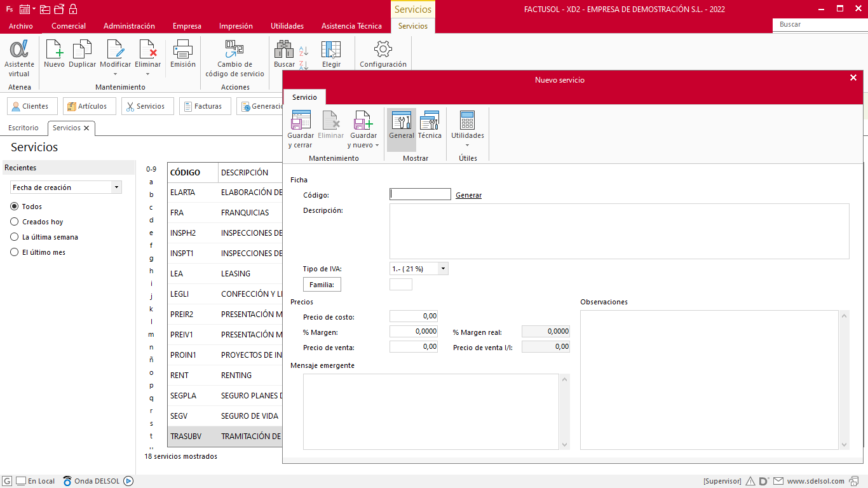
Task: Open Cambio de código de servicio
Action: click(234, 58)
